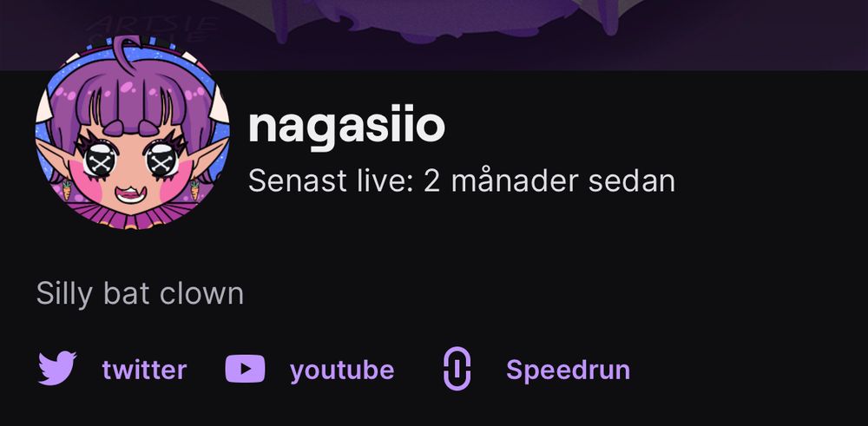Open the twitter text link

click(144, 370)
